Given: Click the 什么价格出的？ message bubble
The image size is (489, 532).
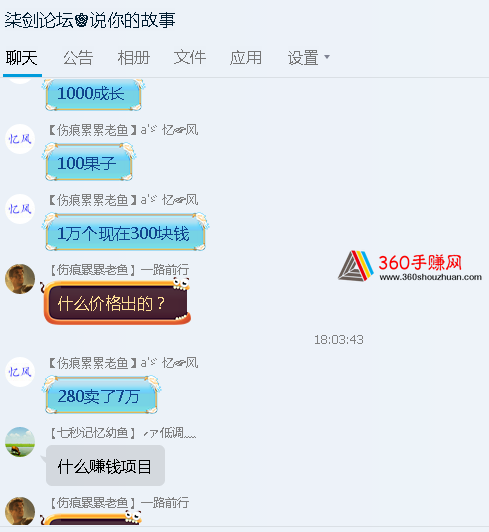Looking at the screenshot, I should (x=116, y=302).
